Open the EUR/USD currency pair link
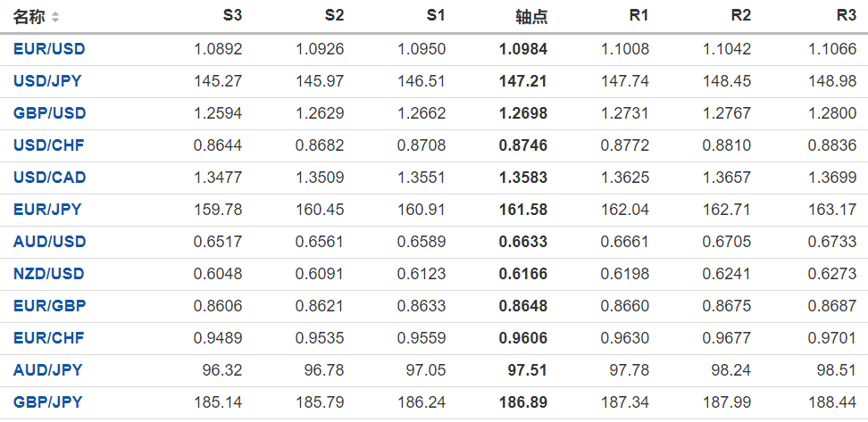The width and height of the screenshot is (868, 422). point(49,49)
